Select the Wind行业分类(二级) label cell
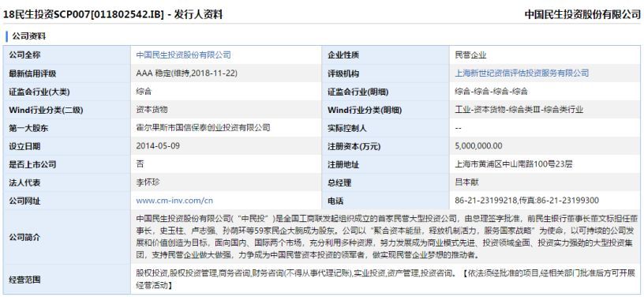Screen dimensions: 644x297 pos(66,110)
